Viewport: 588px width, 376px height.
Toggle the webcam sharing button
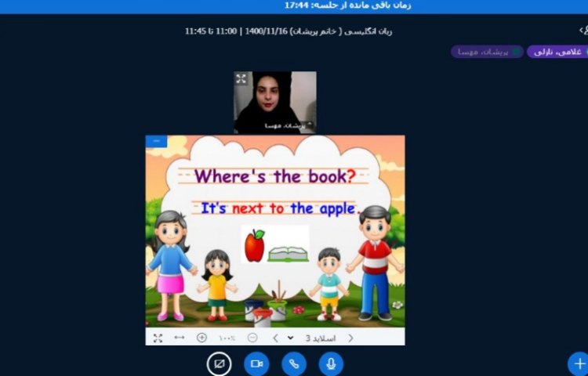click(x=256, y=363)
